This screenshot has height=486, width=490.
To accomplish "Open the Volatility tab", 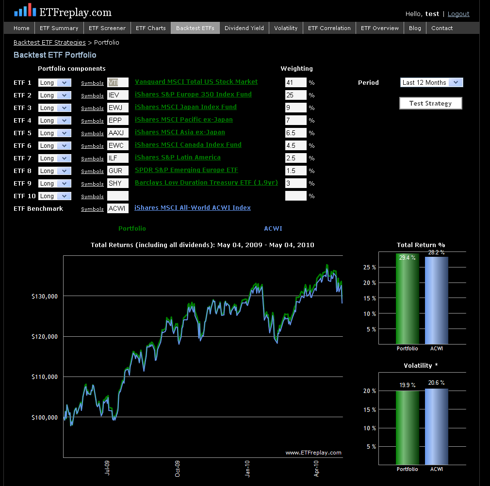I will tap(286, 28).
